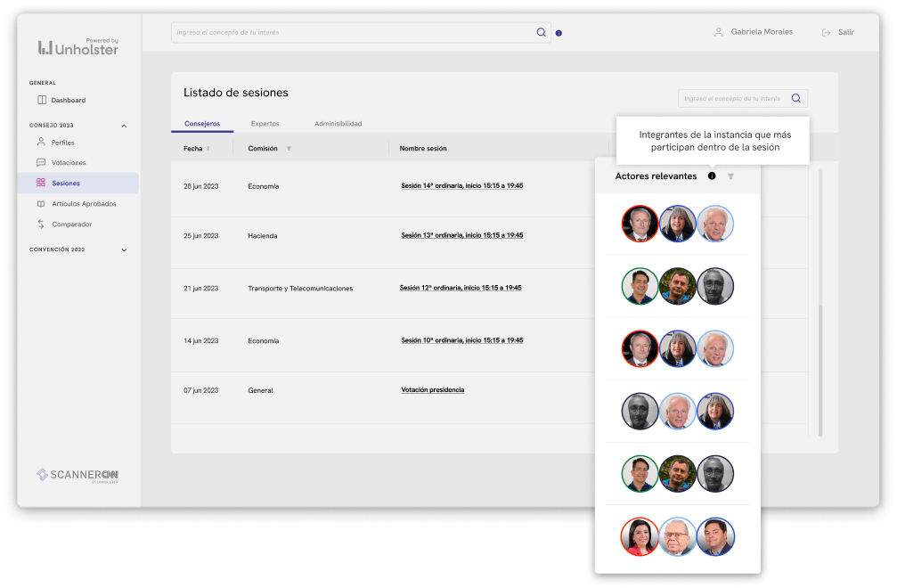Open Sesión 14ª ordinaria link
The image size is (897, 588).
tap(461, 186)
